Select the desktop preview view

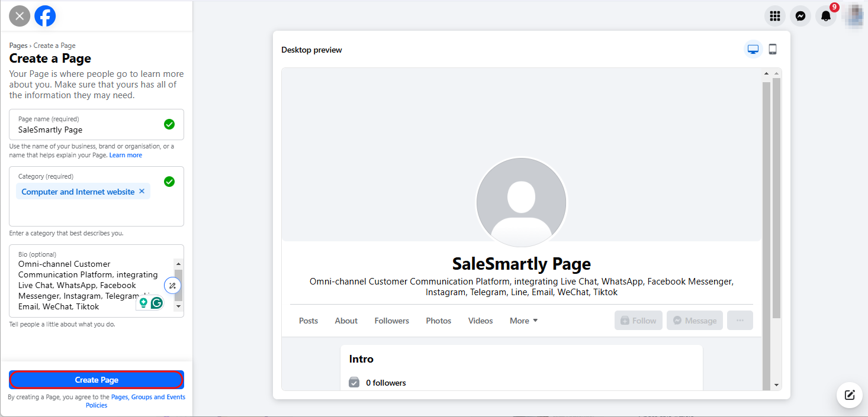pos(753,49)
